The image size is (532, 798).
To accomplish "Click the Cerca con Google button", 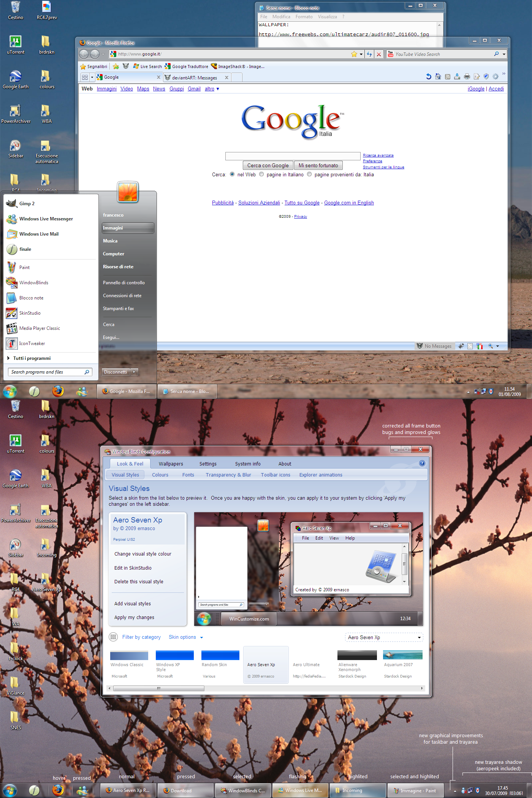I will click(268, 165).
